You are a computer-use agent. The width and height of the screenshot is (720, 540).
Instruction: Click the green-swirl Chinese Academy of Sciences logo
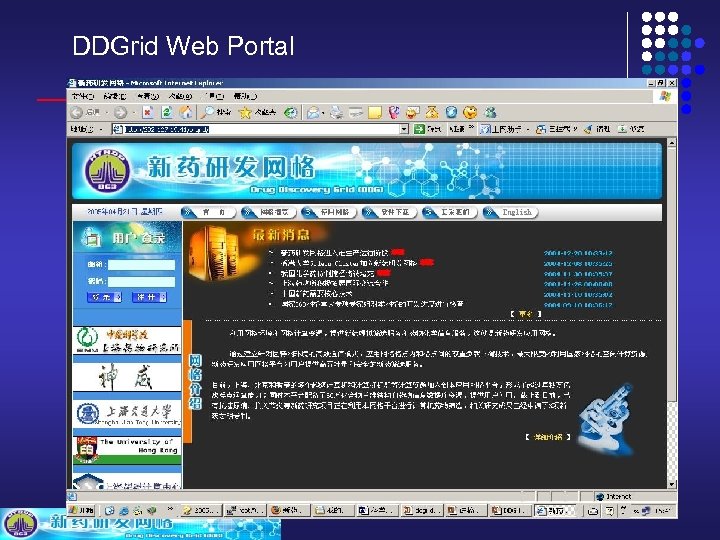[127, 340]
